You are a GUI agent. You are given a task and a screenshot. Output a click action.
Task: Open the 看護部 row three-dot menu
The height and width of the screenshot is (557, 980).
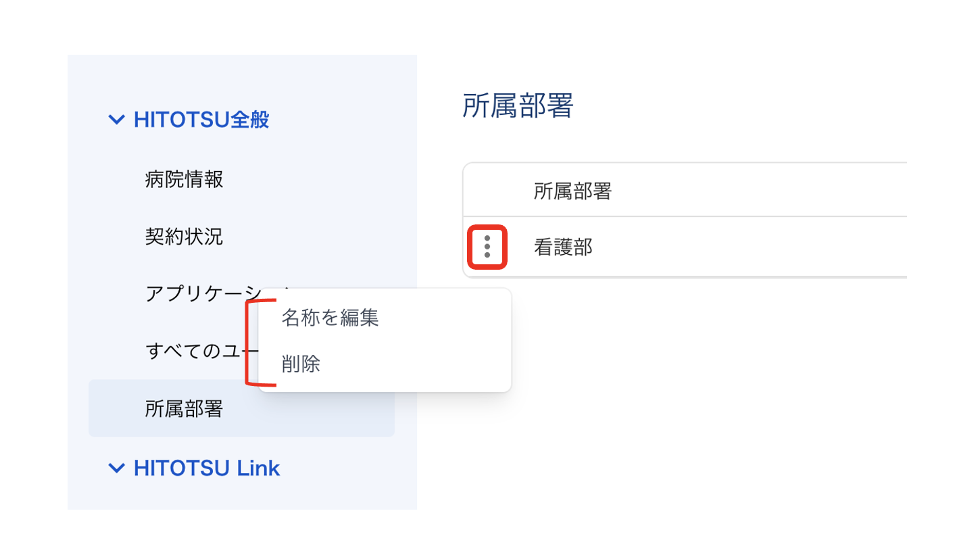(487, 247)
